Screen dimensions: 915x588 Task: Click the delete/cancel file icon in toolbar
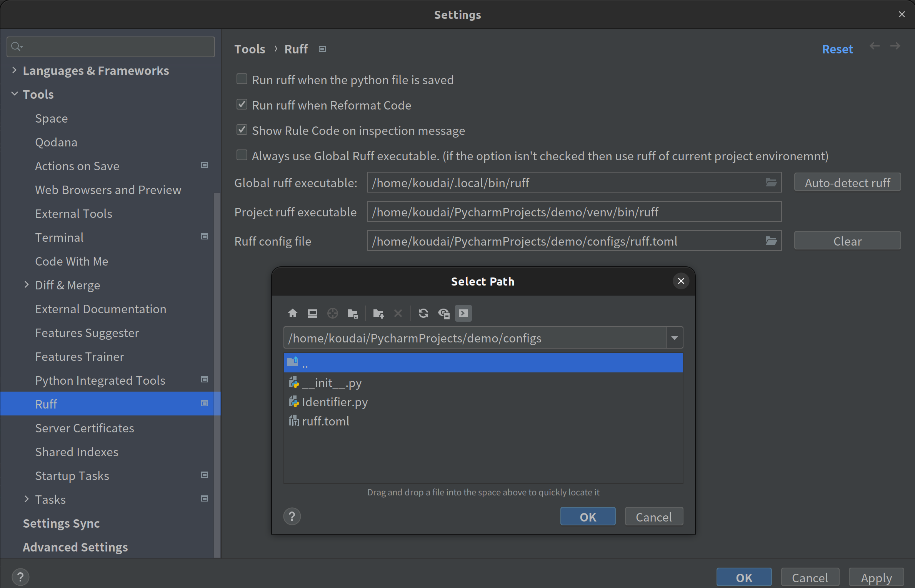click(397, 313)
